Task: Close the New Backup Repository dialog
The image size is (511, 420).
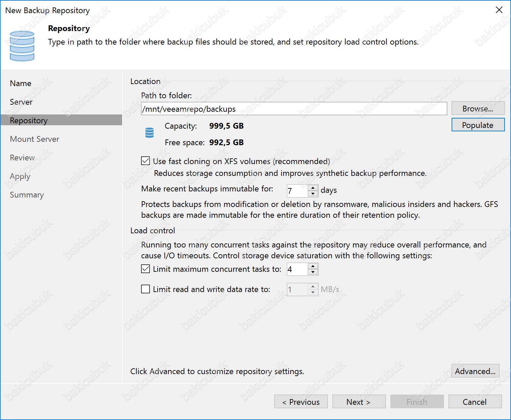Action: (499, 10)
